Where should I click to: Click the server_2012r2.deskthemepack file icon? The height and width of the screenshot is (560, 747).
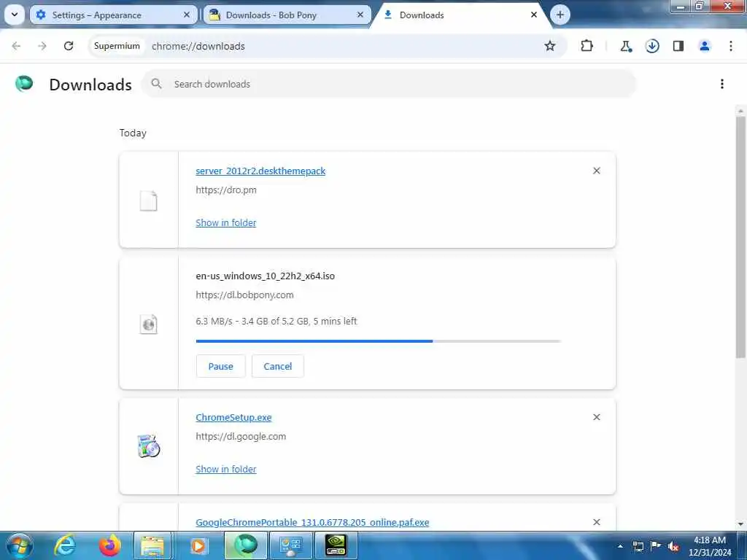tap(148, 201)
